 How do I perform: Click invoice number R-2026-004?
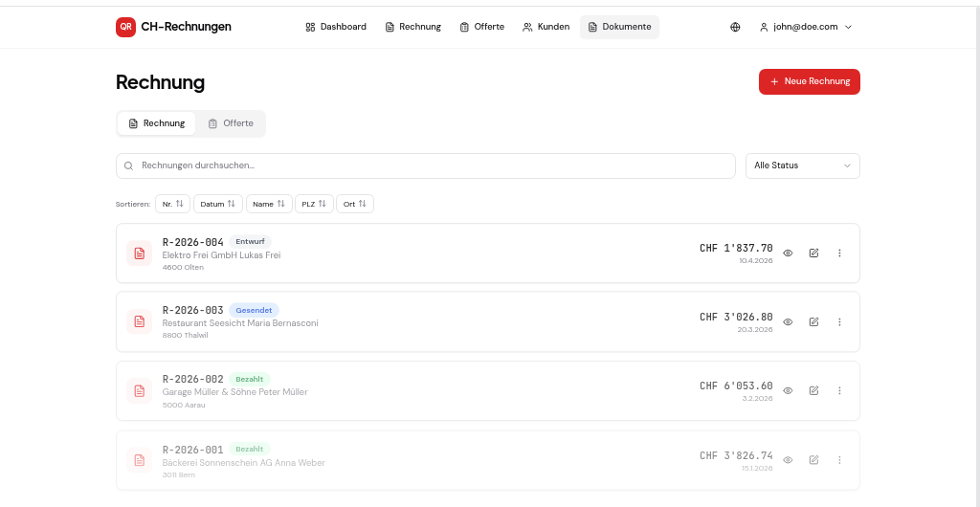(x=193, y=242)
